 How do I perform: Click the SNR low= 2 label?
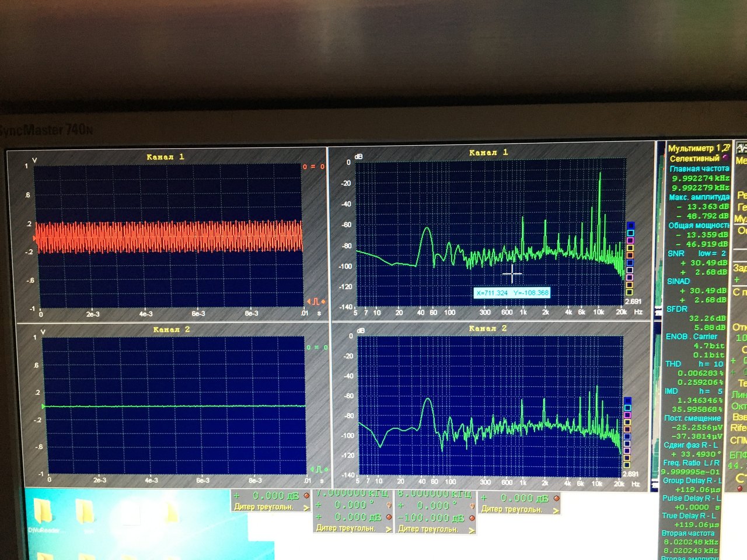coord(697,253)
